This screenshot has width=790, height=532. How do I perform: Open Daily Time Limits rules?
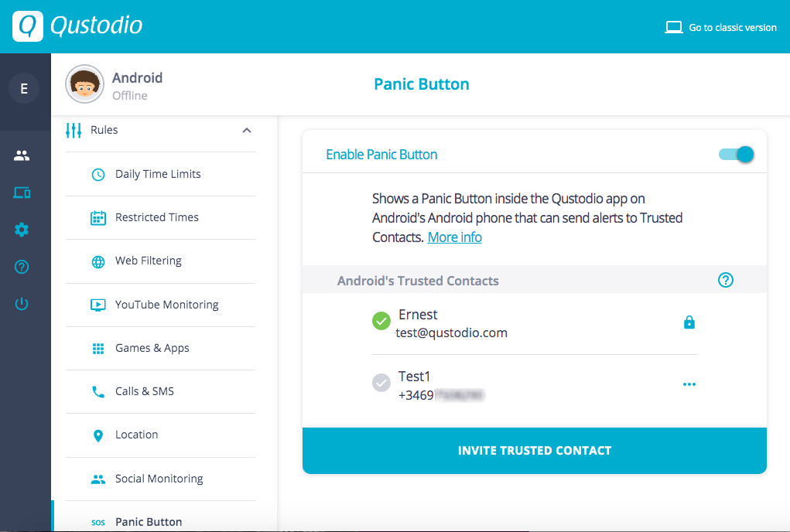pos(160,174)
